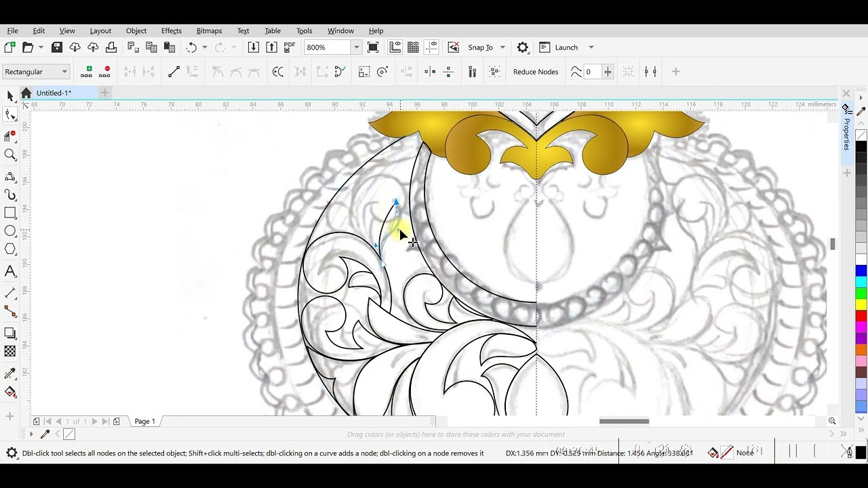Open the Undo history dropdown arrow

[x=204, y=47]
